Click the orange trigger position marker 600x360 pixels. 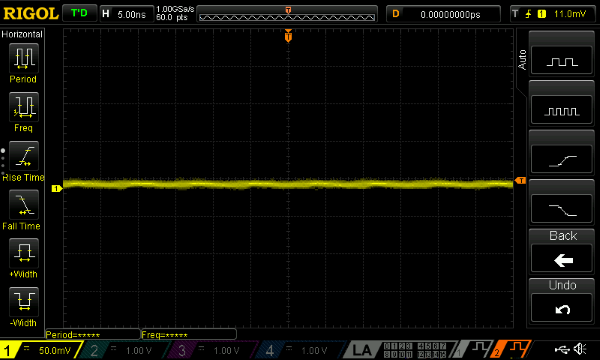point(288,36)
